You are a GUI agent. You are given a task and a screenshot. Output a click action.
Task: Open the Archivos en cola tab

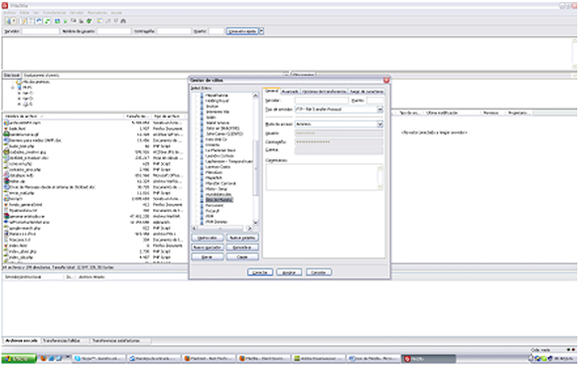point(22,340)
